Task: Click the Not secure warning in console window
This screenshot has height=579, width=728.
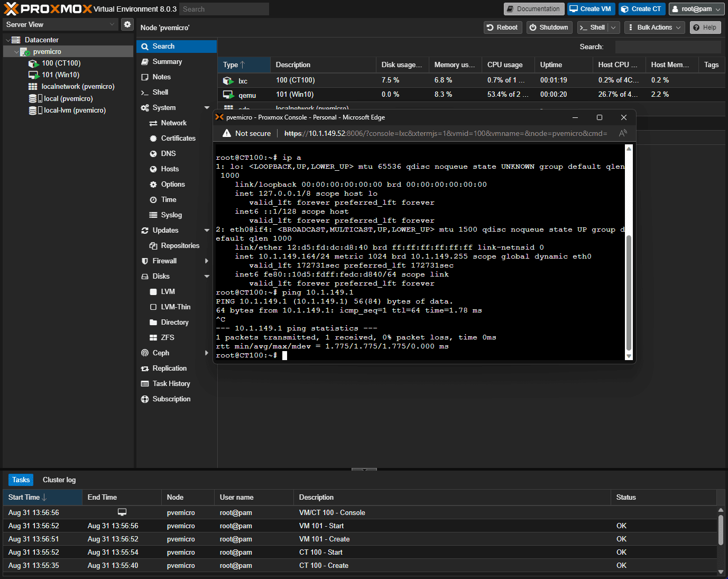Action: click(247, 133)
